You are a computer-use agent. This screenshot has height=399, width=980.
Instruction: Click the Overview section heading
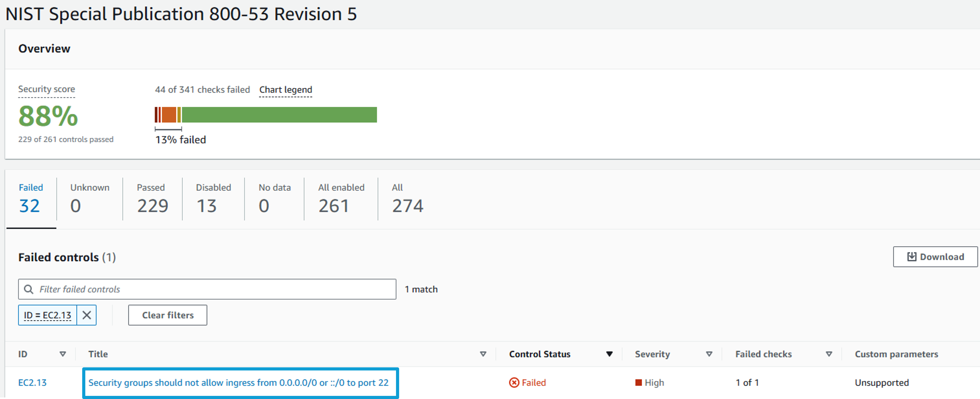tap(44, 48)
